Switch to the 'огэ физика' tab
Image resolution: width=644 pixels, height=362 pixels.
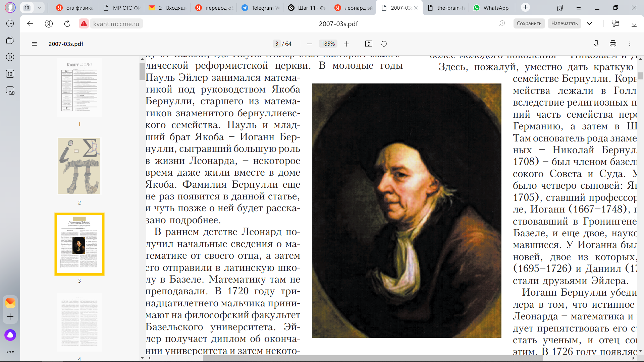coord(75,8)
